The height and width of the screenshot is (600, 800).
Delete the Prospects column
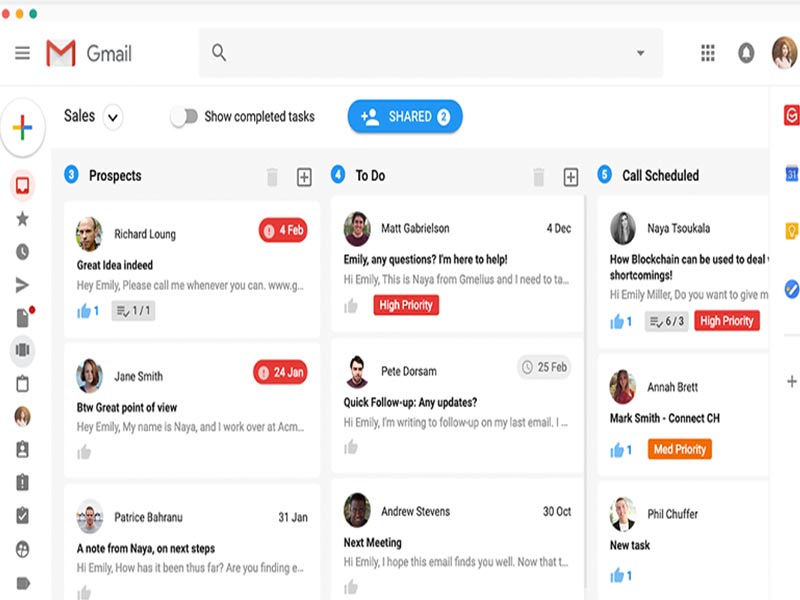tap(272, 177)
